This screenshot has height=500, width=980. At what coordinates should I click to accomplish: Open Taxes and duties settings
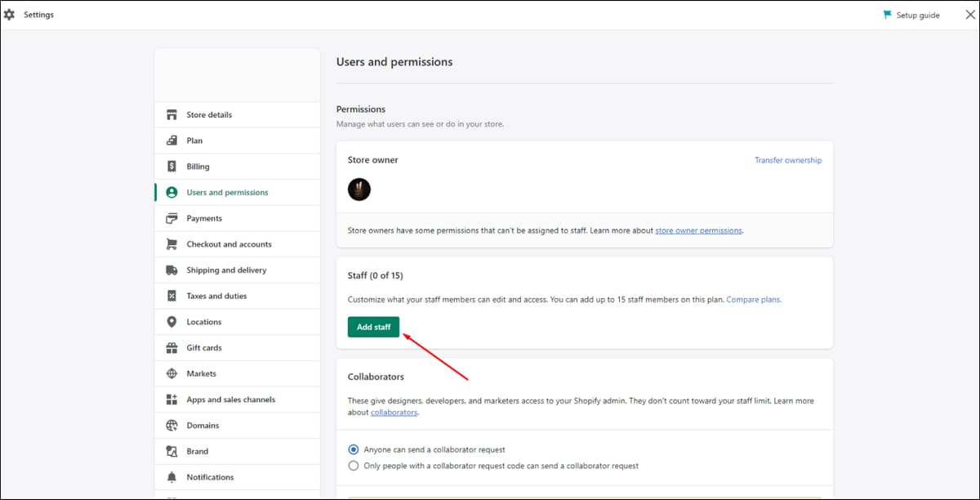(x=237, y=296)
